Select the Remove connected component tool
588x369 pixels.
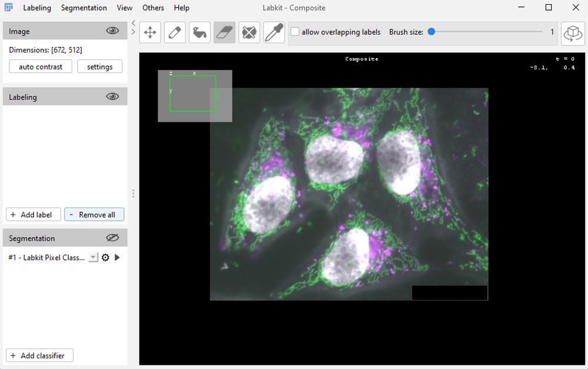(x=249, y=32)
